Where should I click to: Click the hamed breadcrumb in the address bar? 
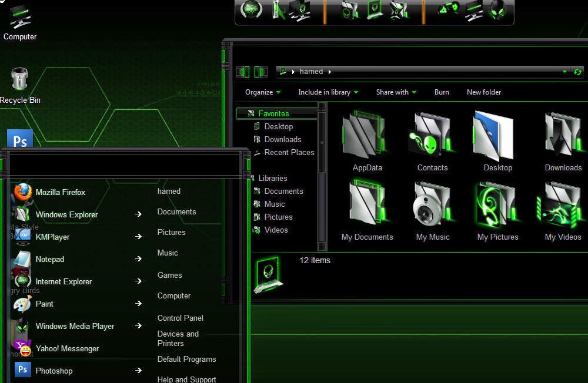[x=311, y=71]
